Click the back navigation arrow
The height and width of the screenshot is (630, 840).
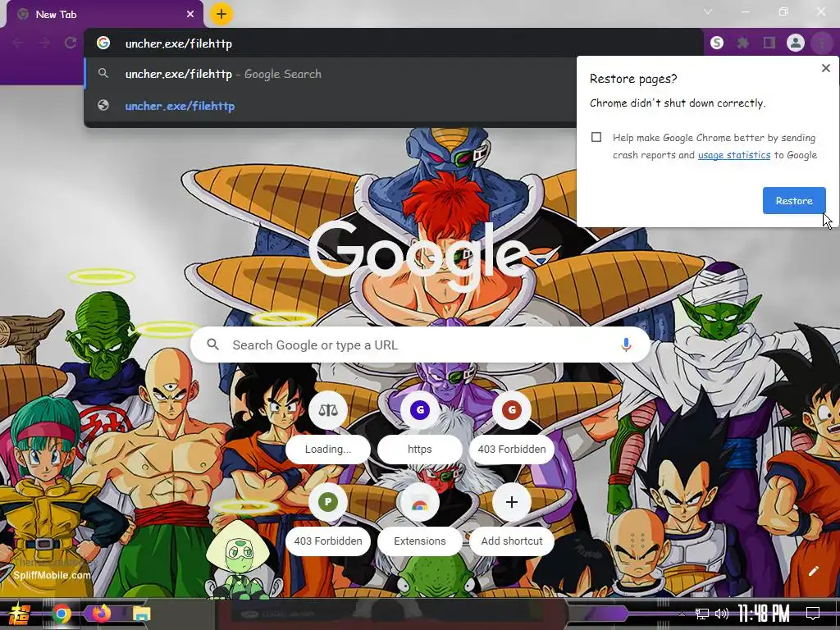tap(18, 43)
